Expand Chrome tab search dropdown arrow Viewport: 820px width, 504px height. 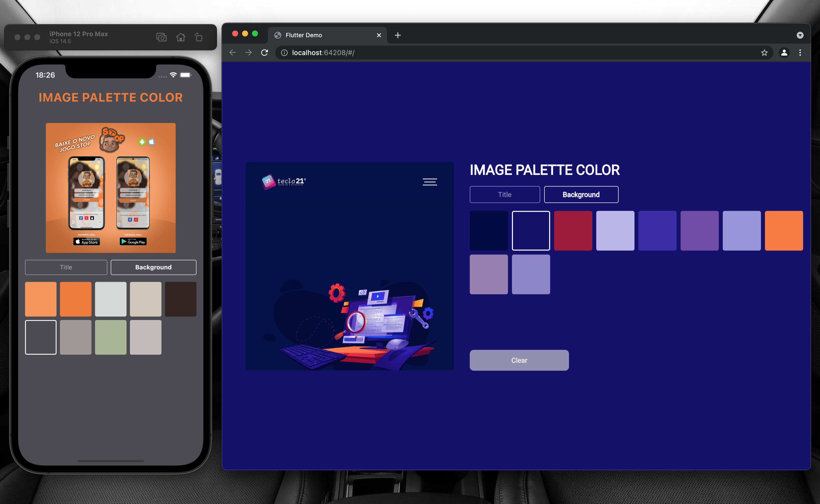tap(800, 35)
